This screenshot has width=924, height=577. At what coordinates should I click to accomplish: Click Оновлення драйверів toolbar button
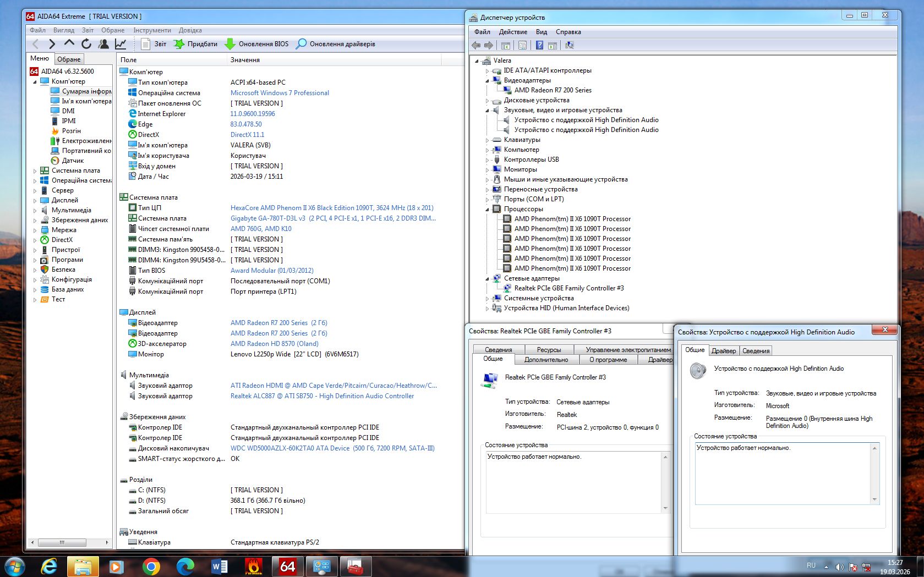point(336,44)
